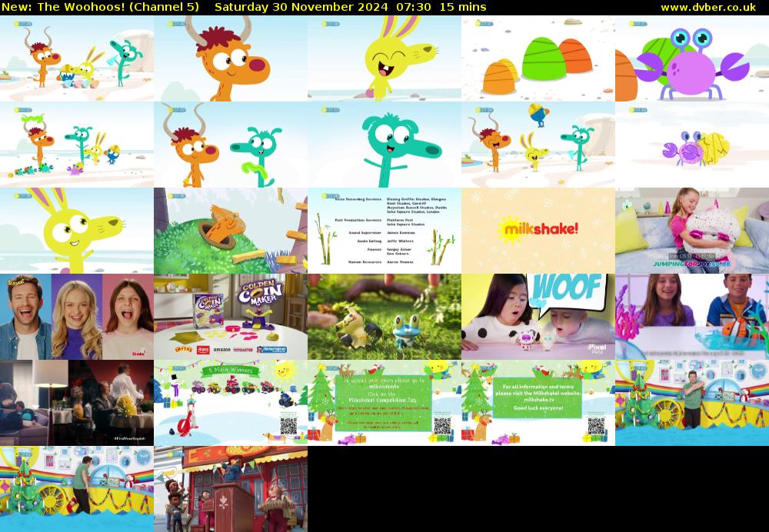The image size is (769, 532).
Task: Open the Golden Coin Maker advert thumbnail
Action: click(x=231, y=317)
